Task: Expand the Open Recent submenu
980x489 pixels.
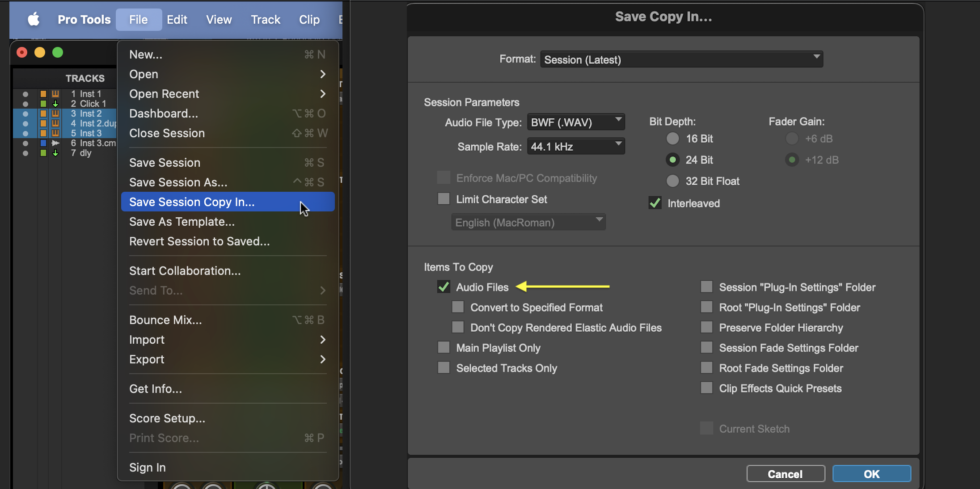Action: [x=228, y=94]
